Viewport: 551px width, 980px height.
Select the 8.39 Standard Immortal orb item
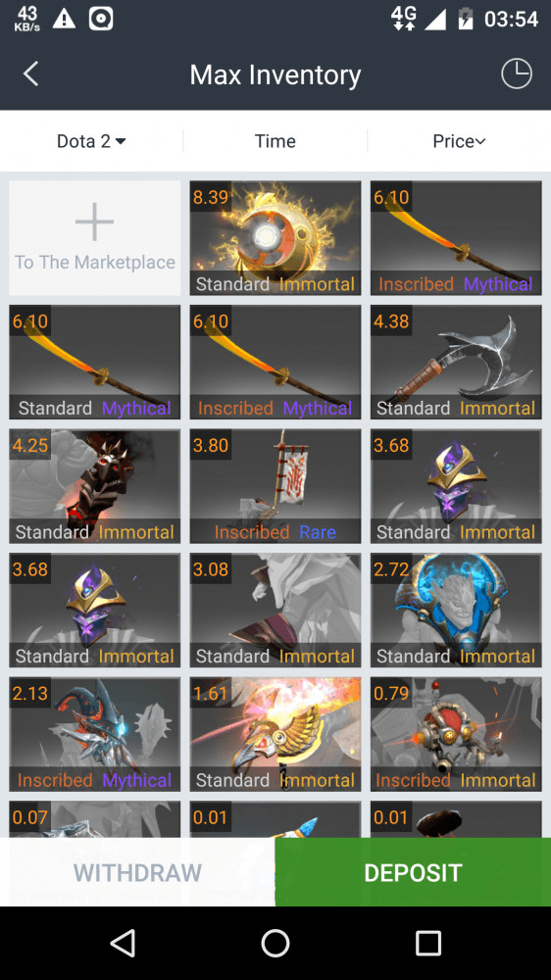pyautogui.click(x=275, y=238)
